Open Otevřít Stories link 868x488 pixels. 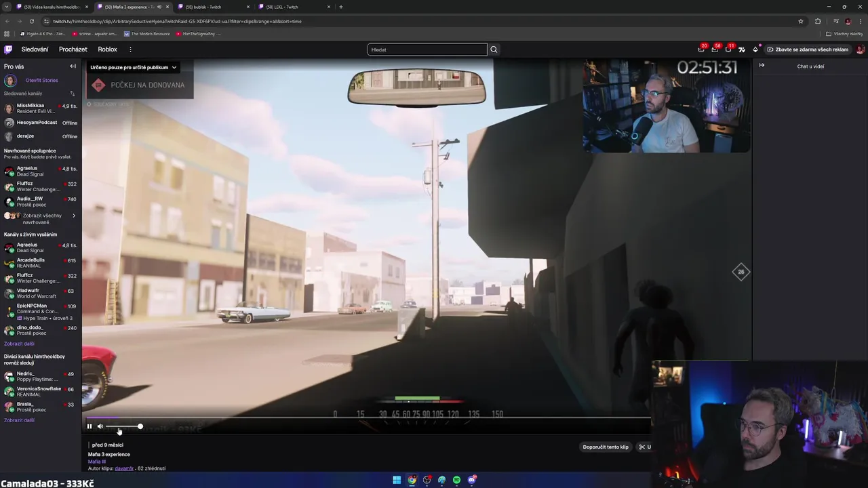42,80
